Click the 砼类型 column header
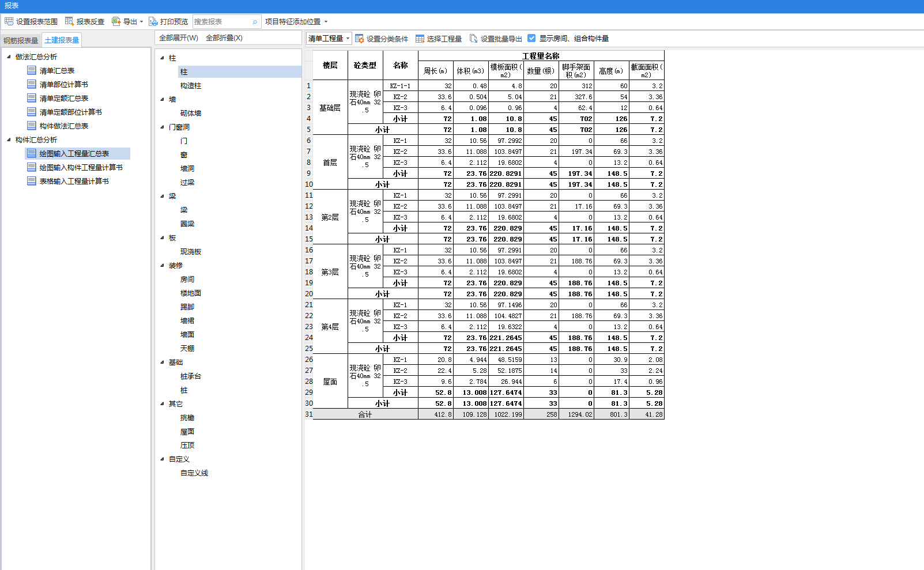The width and height of the screenshot is (924, 570). tap(365, 65)
